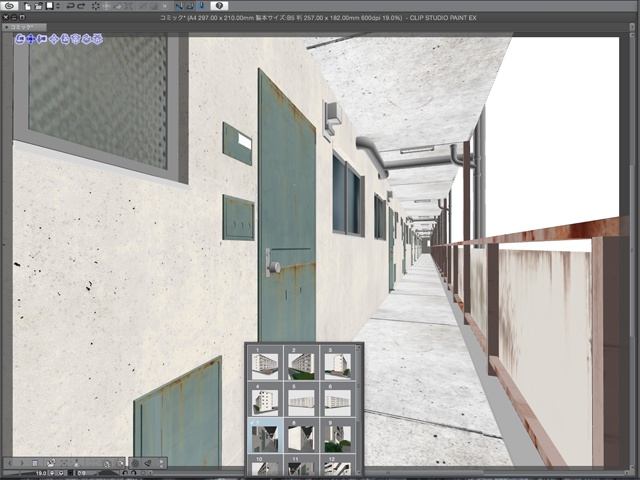This screenshot has height=480, width=640.
Task: Undo the last action
Action: [x=71, y=6]
